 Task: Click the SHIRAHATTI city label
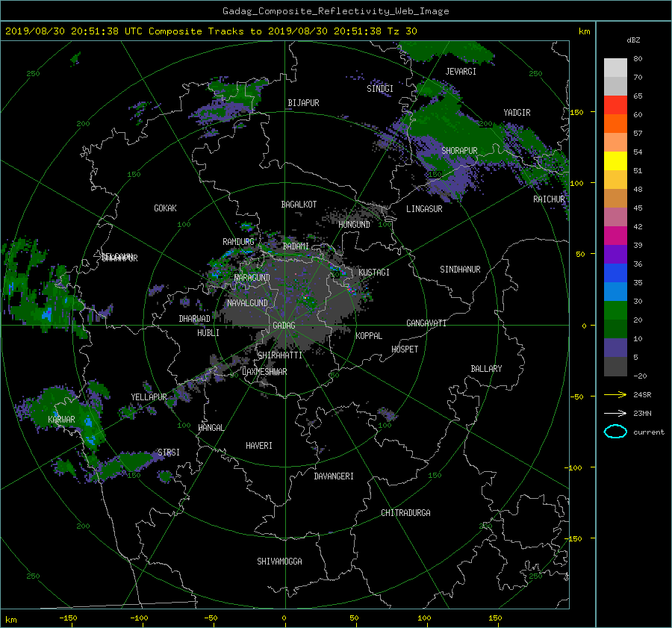click(280, 355)
